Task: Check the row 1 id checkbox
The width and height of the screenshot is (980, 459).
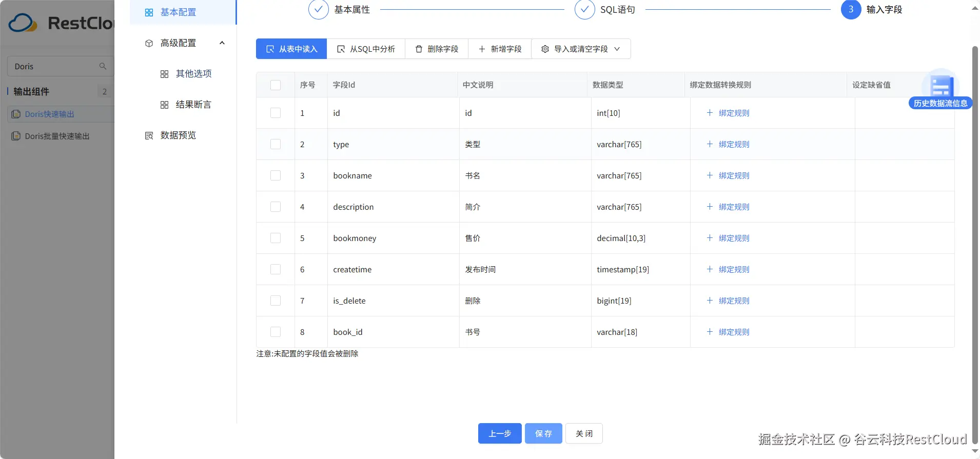Action: click(276, 113)
